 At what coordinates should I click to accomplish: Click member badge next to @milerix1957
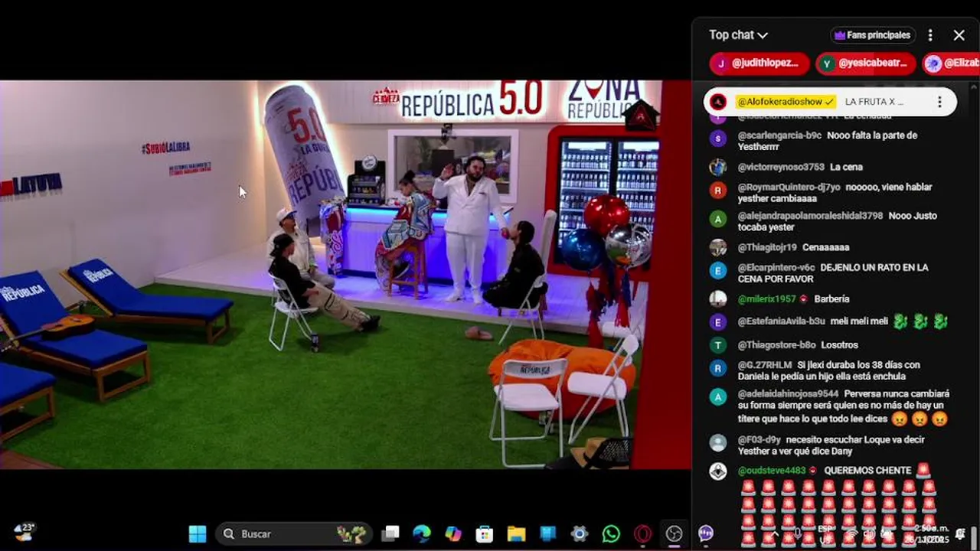(804, 299)
